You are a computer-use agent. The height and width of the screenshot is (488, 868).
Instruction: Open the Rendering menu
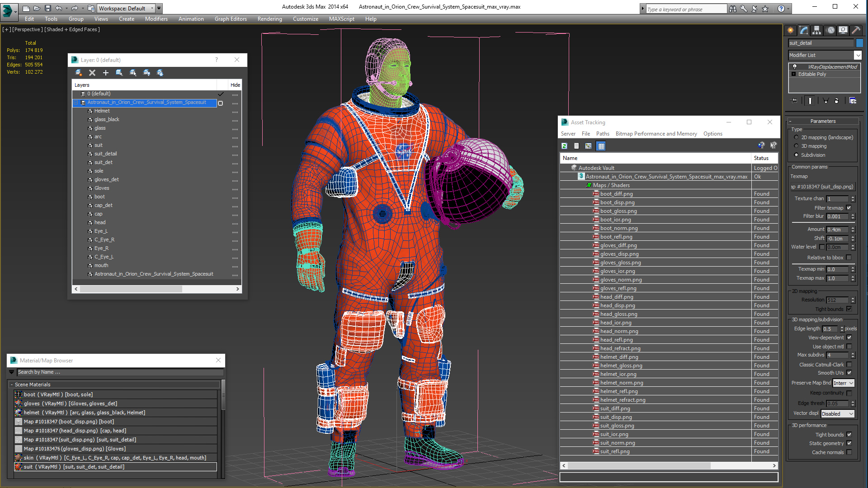269,19
